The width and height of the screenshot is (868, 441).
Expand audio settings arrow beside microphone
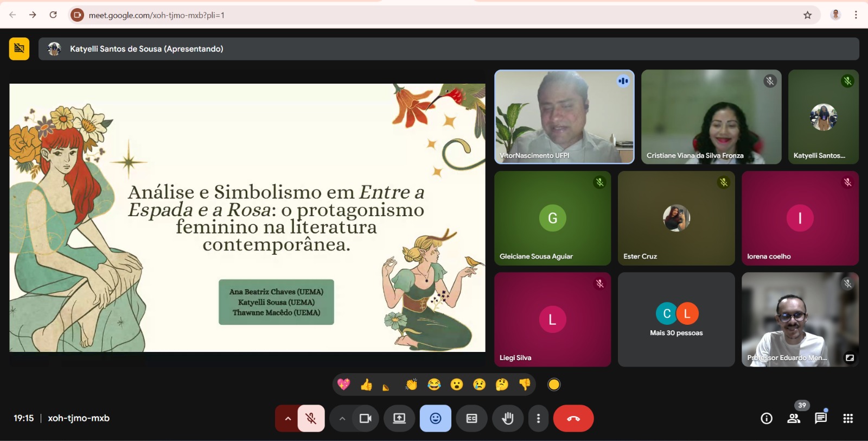288,418
